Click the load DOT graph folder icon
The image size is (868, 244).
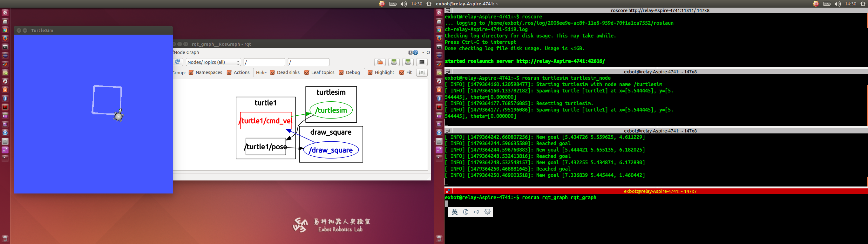point(380,62)
